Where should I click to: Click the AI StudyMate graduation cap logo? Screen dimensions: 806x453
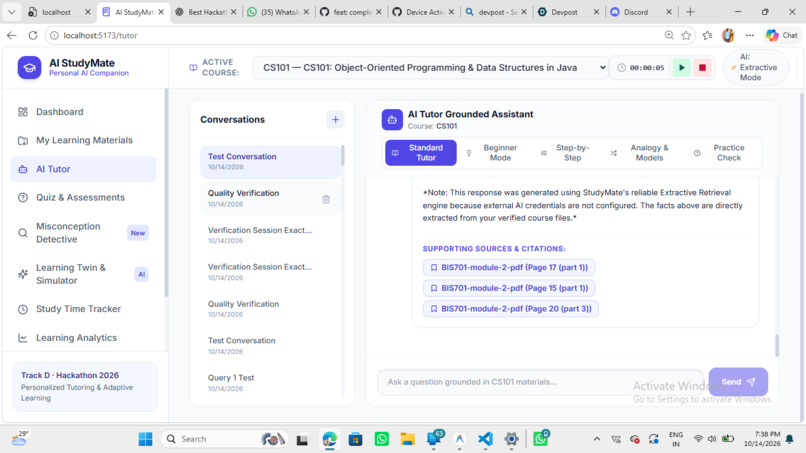(29, 68)
